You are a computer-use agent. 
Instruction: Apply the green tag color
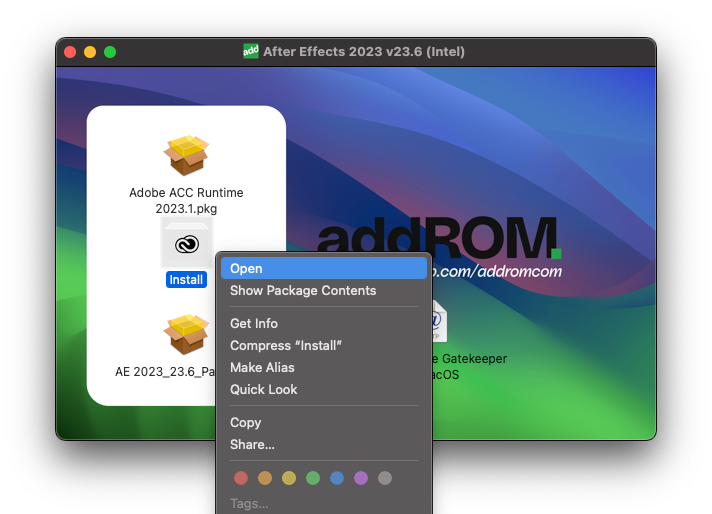[313, 478]
